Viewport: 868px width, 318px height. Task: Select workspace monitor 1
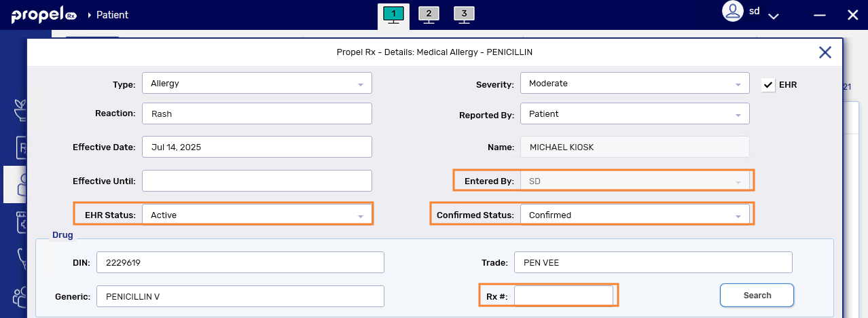coord(393,14)
